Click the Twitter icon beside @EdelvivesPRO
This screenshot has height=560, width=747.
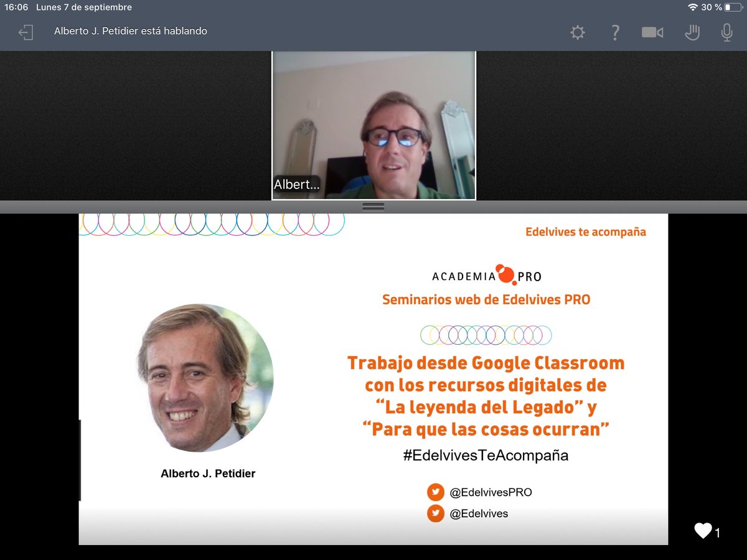pos(435,492)
